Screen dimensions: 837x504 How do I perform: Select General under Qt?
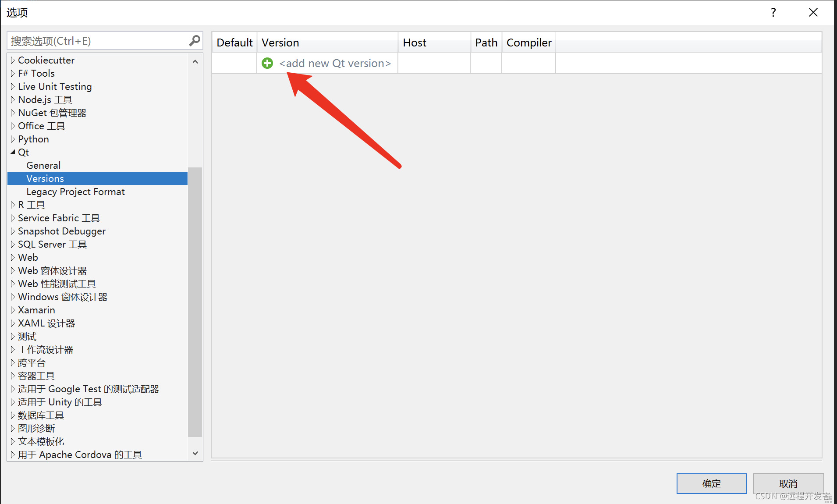[43, 165]
